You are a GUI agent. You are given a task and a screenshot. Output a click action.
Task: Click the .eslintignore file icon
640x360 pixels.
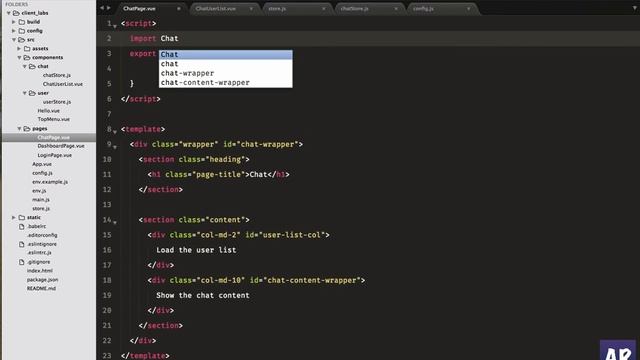(x=22, y=244)
